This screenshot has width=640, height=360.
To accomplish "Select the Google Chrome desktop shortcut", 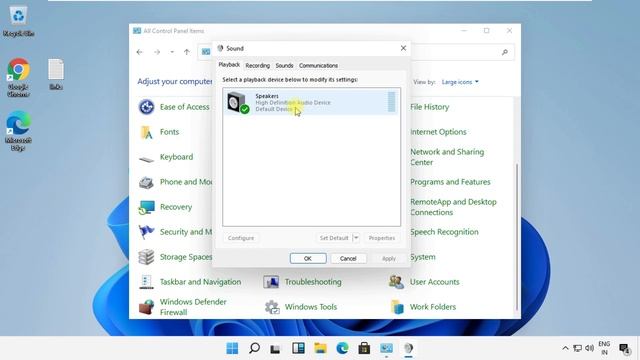I will point(18,78).
